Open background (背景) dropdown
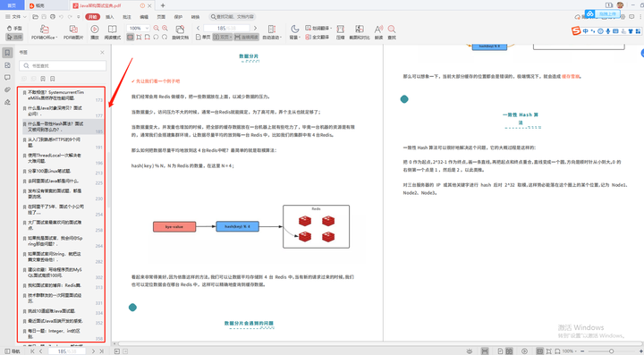Viewport: 644px width, 355px height. [294, 32]
